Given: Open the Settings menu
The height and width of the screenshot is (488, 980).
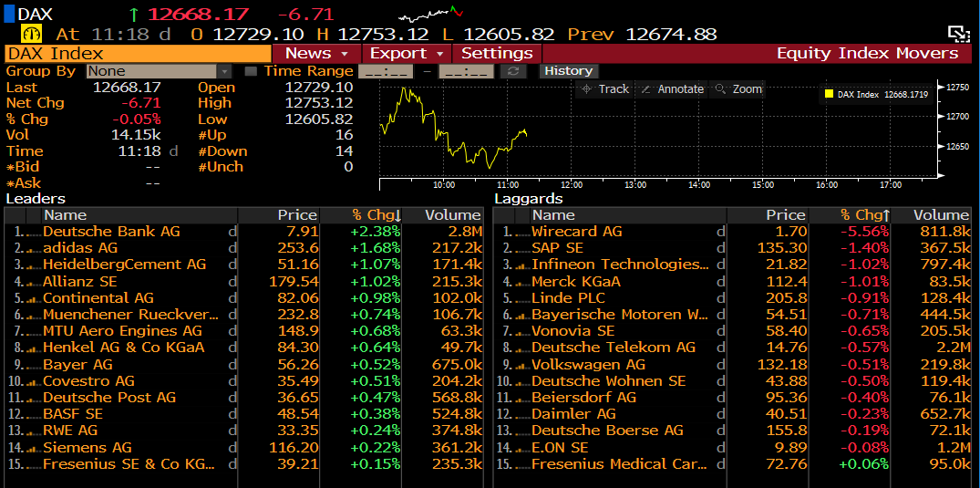Looking at the screenshot, I should point(497,53).
